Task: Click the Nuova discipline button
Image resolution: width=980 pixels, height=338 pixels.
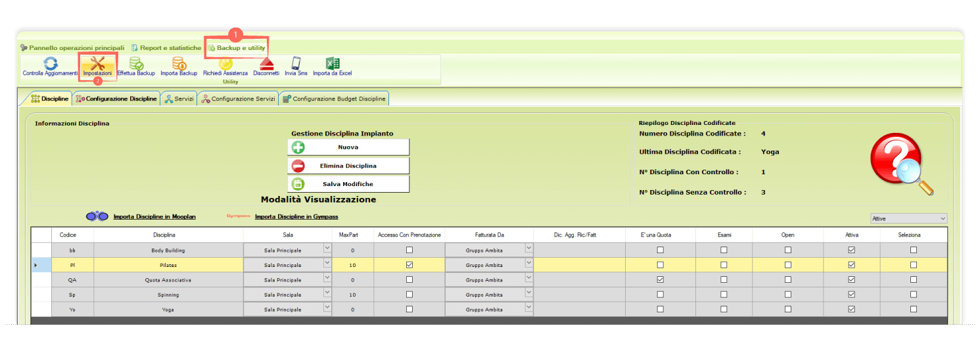Action: point(348,147)
